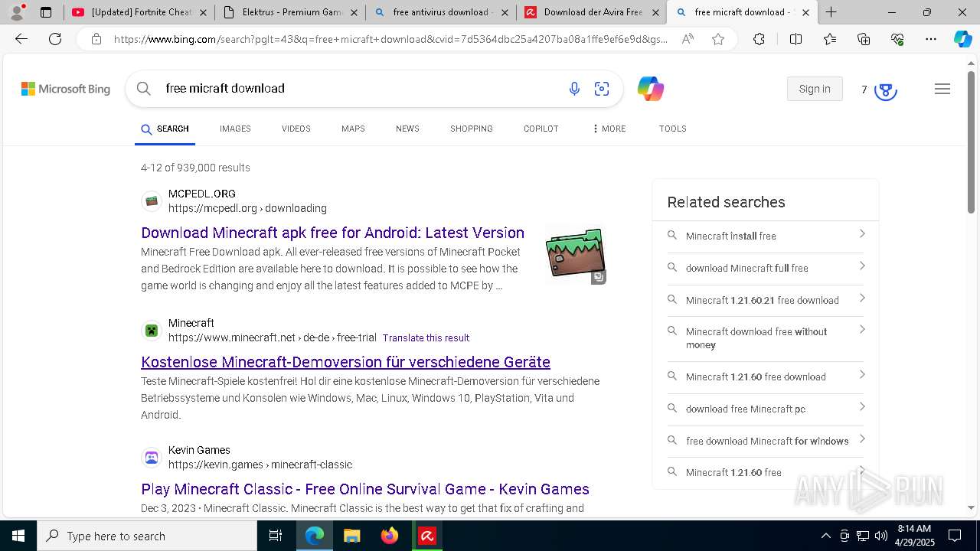980x551 pixels.
Task: Open Favorites list icon
Action: coord(830,39)
